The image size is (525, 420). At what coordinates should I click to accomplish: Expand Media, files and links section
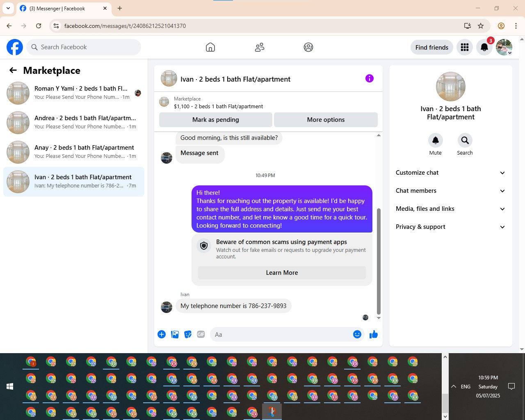tap(450, 209)
